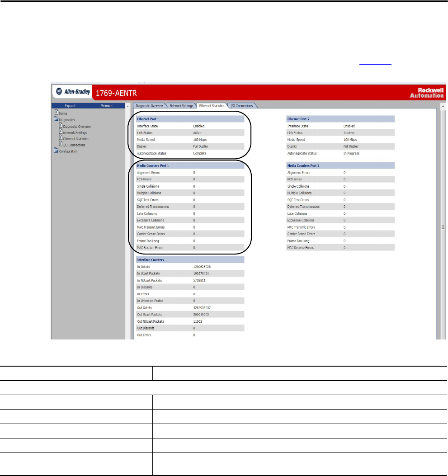Viewport: 448px width, 476px height.
Task: Click the 1769-AENTR title text
Action: point(116,93)
